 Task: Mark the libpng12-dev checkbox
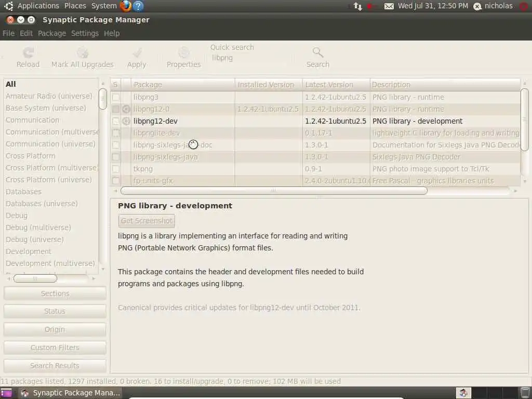(116, 121)
